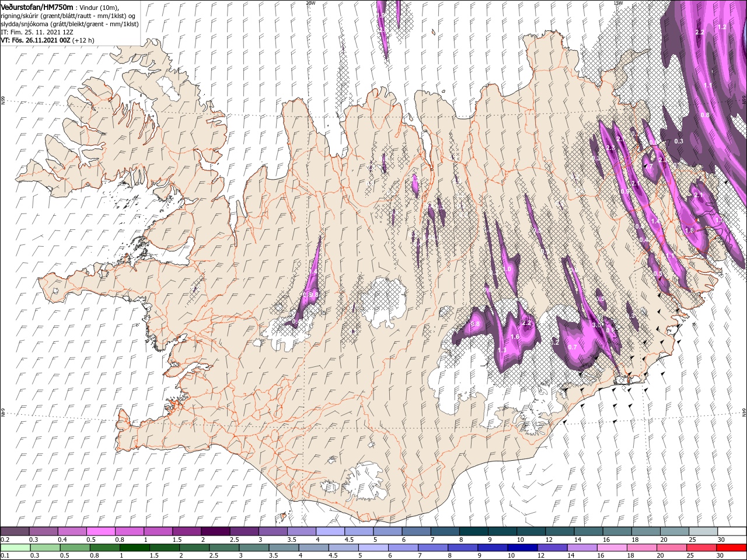Click the snow legend swatch starting at 14
Screen dimensions: 747x560
tap(587, 531)
